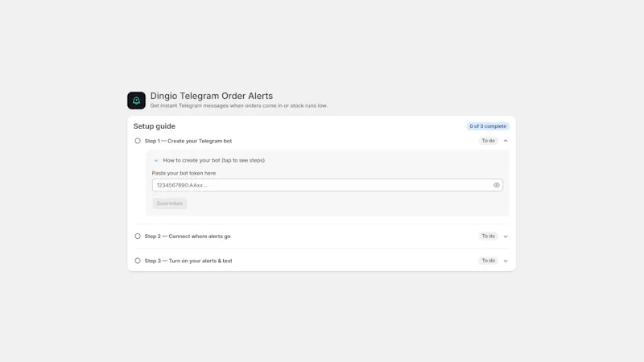Image resolution: width=644 pixels, height=362 pixels.
Task: Mark Step 3 circle as complete
Action: [138, 261]
